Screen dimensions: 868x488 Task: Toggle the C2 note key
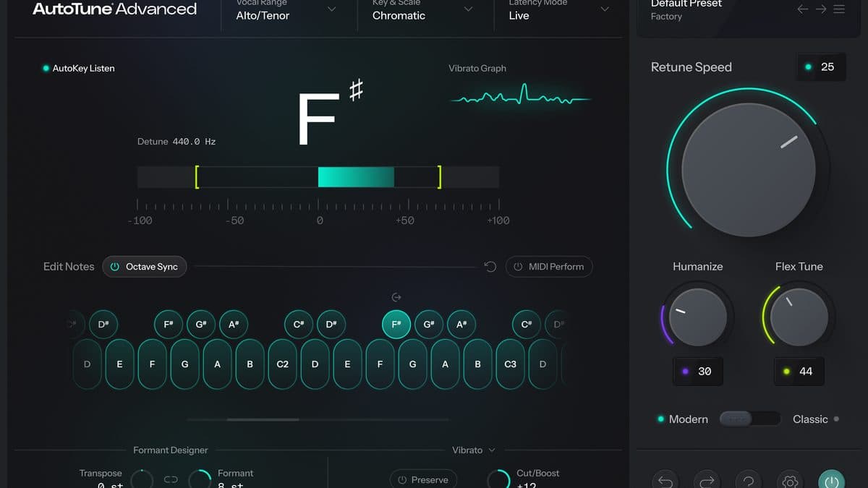[x=283, y=364]
